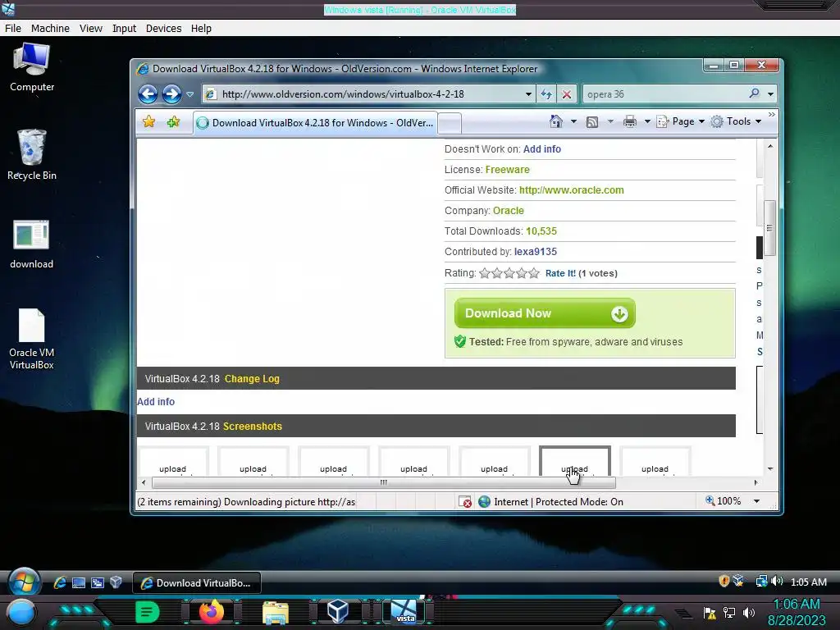Open the VirtualBox Input menu
This screenshot has height=630, width=840.
pyautogui.click(x=125, y=29)
